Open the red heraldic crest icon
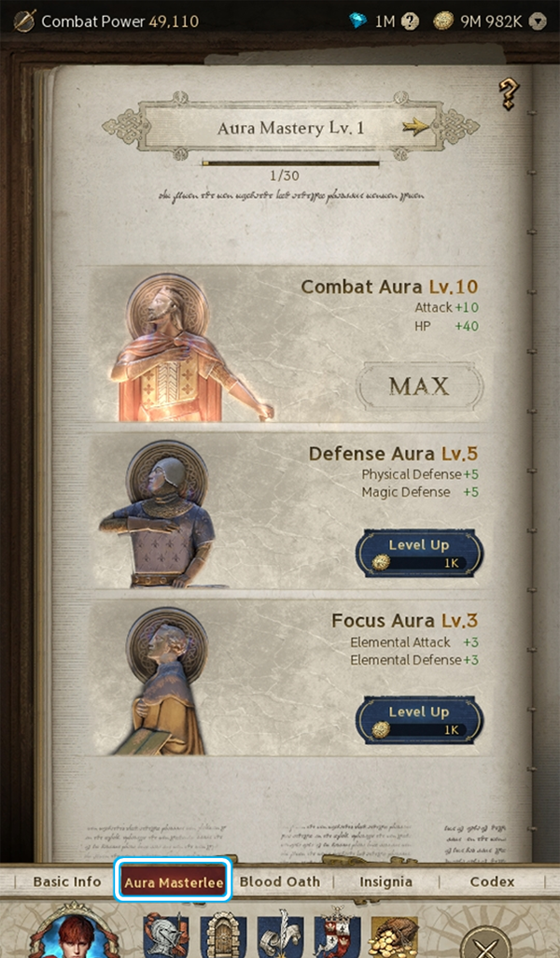 (x=335, y=936)
